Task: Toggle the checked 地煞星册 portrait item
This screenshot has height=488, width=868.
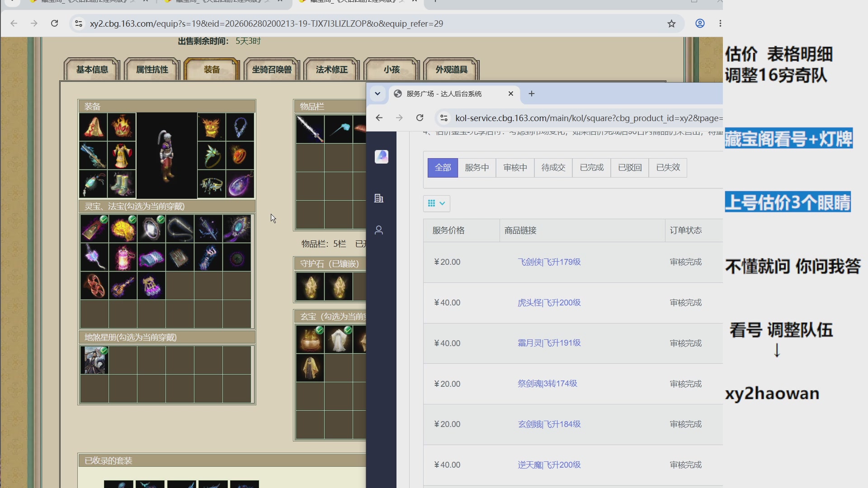Action: 94,360
